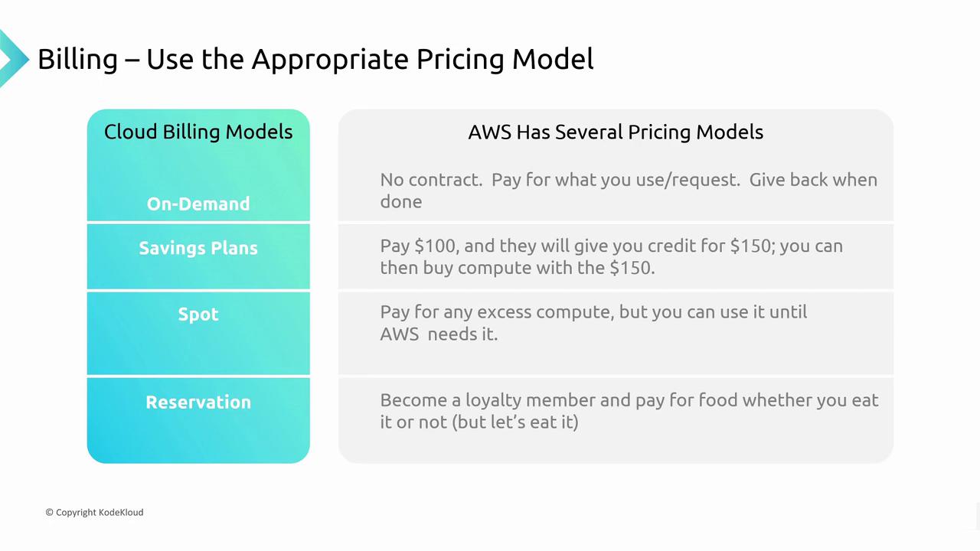This screenshot has width=980, height=551.
Task: Click the "(but let's eat it)" parenthetical
Action: 515,422
